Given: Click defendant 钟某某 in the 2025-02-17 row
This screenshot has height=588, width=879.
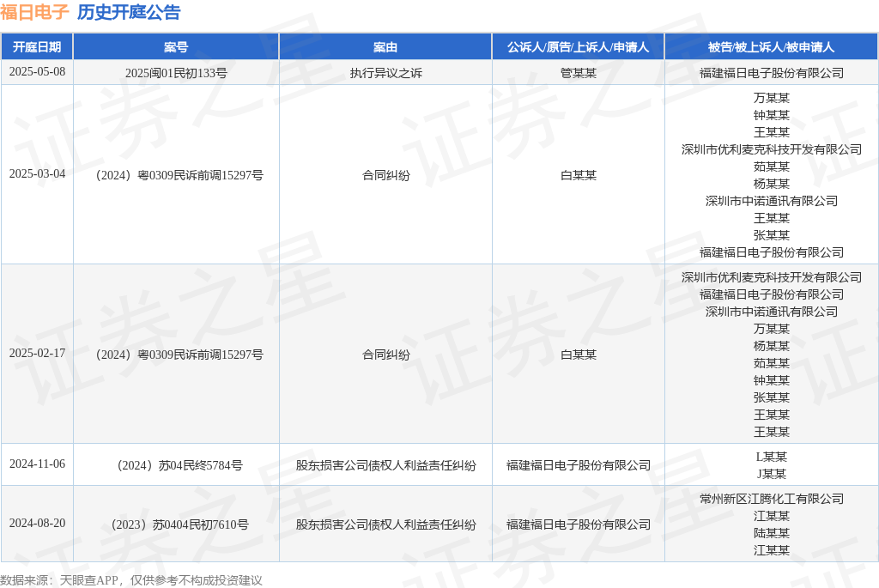Looking at the screenshot, I should [772, 380].
